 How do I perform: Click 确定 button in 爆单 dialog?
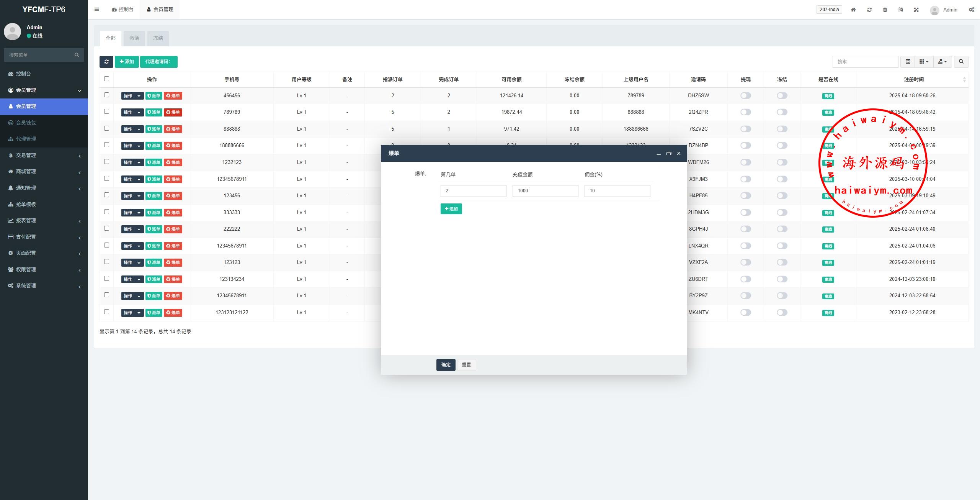click(x=446, y=365)
